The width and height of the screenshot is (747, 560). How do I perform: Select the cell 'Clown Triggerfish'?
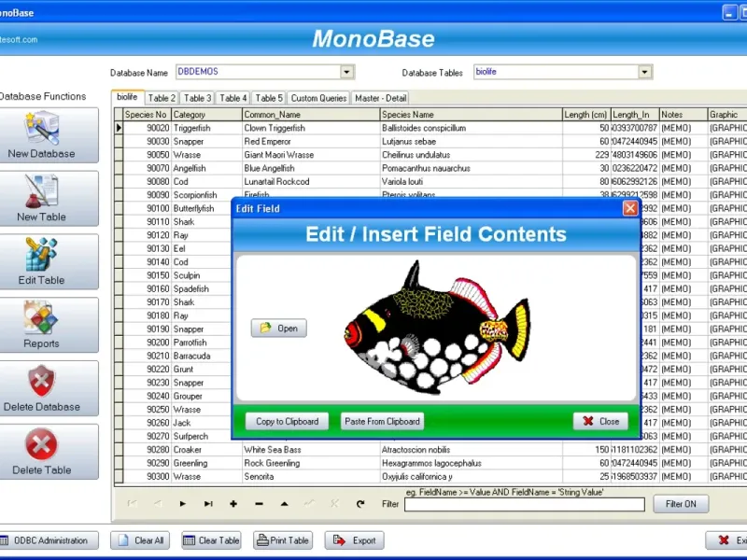coord(311,128)
